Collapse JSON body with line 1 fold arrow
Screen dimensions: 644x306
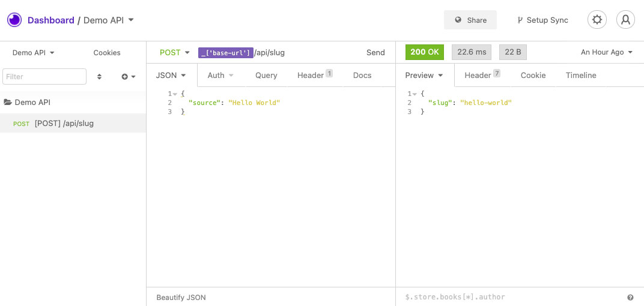[175, 94]
